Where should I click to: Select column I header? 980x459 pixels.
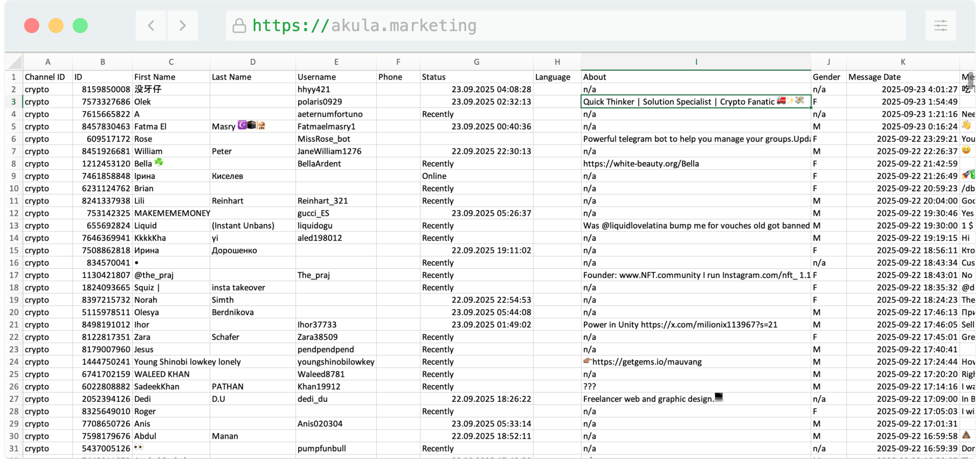(696, 62)
